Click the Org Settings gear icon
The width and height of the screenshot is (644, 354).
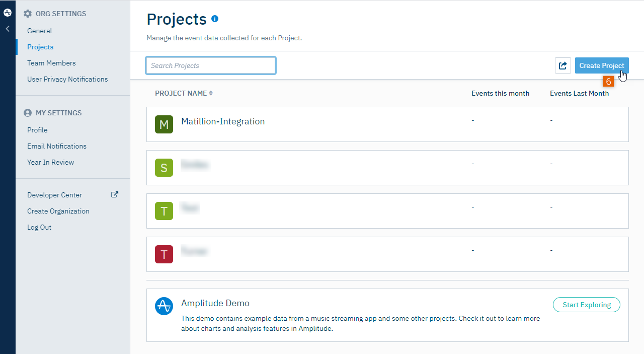(x=28, y=14)
